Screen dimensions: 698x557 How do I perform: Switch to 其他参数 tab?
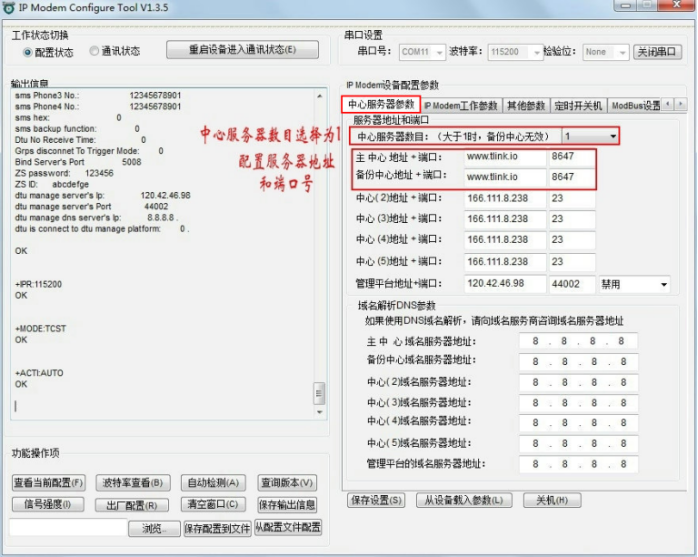click(525, 105)
